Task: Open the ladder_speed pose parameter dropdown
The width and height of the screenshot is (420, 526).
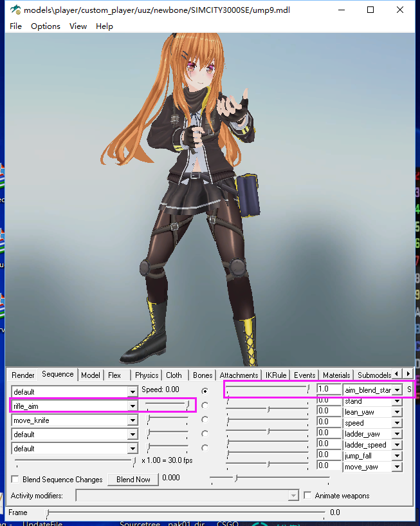Action: pyautogui.click(x=397, y=445)
